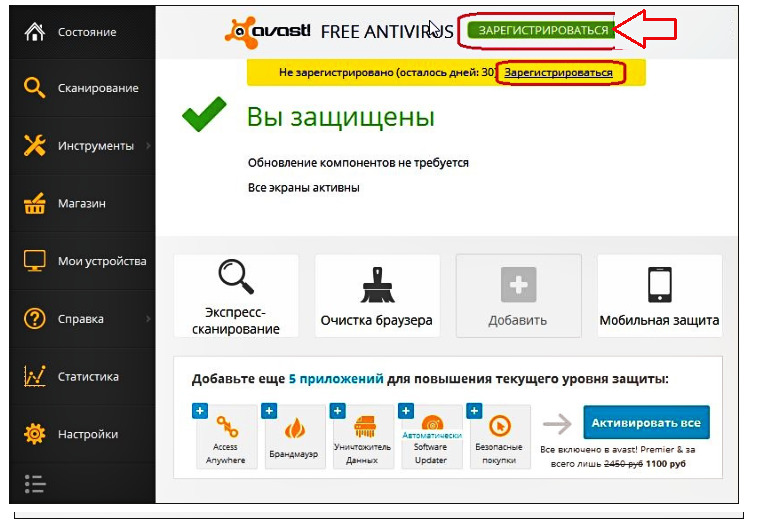758x522 pixels.
Task: Open the Состояние sidebar section
Action: pyautogui.click(x=82, y=32)
